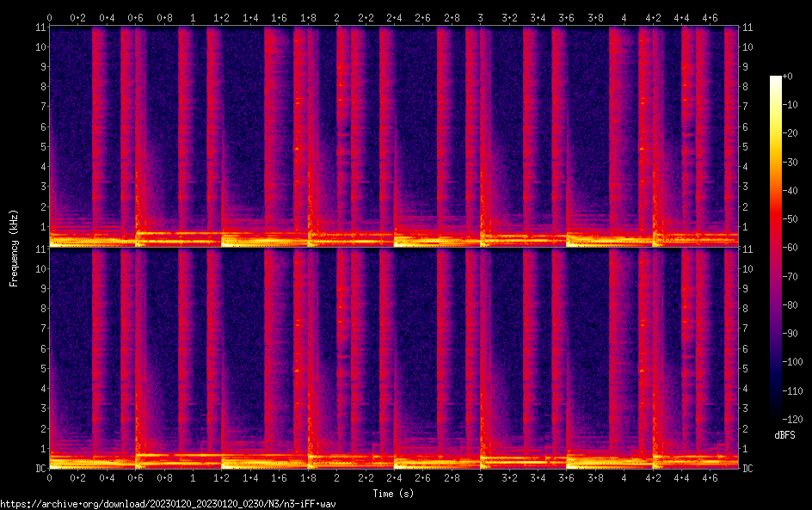Click the 3.6 tick on the top time axis

(x=566, y=17)
